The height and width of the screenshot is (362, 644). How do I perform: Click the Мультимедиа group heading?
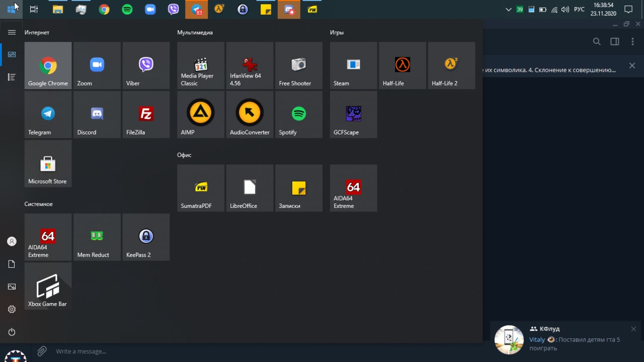click(195, 33)
